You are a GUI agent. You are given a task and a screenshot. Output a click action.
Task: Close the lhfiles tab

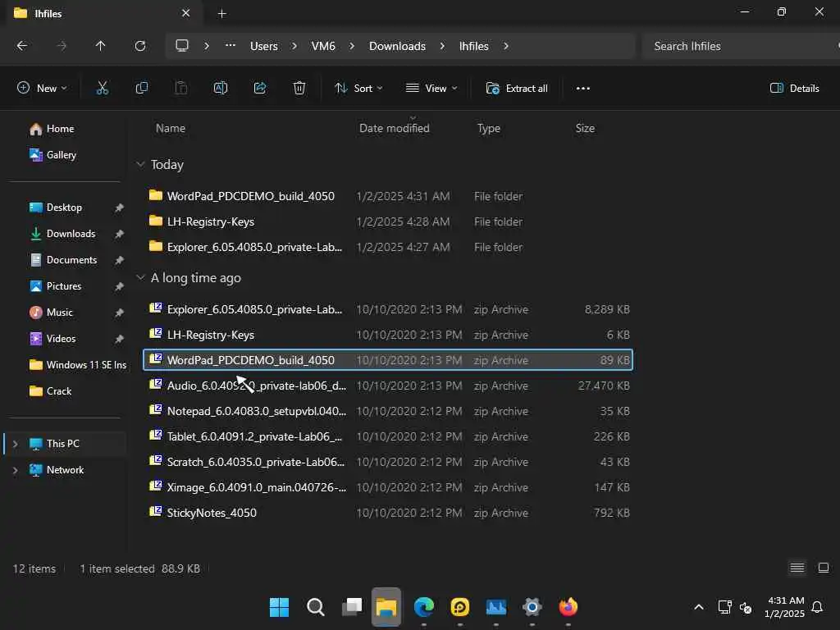(185, 13)
